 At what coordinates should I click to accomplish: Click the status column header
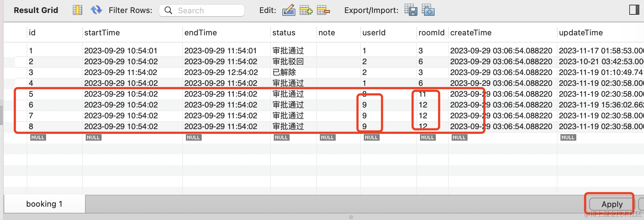click(284, 33)
